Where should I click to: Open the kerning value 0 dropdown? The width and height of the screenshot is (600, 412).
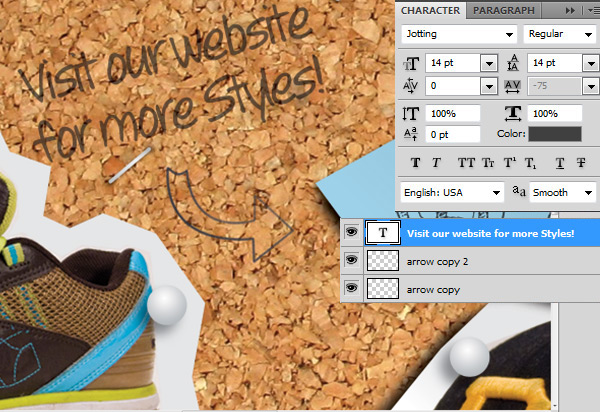coord(489,87)
